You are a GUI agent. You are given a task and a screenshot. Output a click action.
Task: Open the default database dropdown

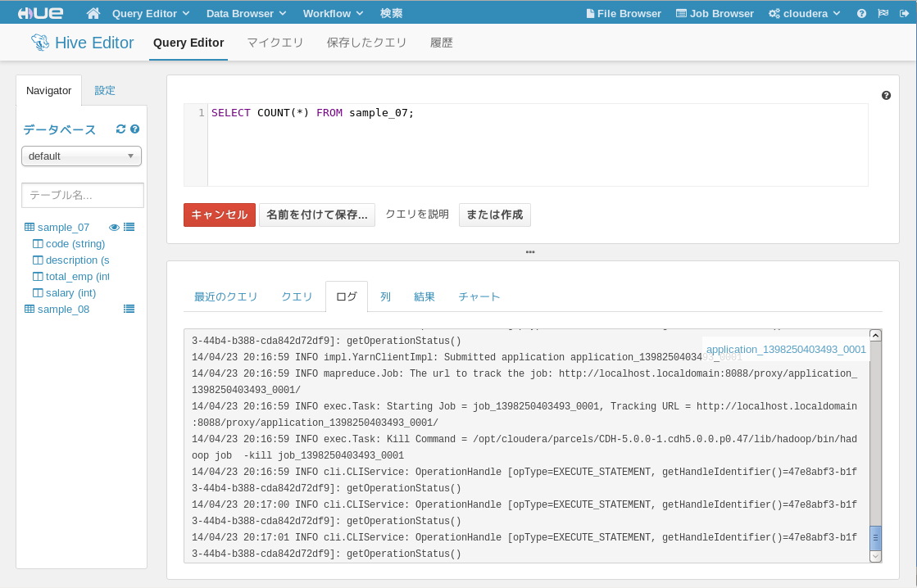[81, 156]
